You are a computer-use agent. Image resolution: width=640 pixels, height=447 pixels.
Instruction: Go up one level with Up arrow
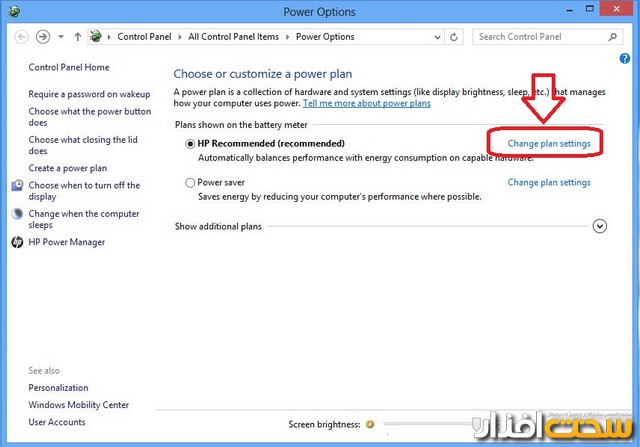(78, 37)
